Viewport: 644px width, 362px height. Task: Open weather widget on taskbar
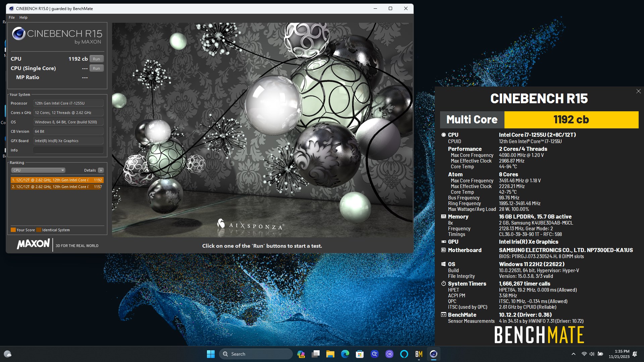pyautogui.click(x=8, y=354)
